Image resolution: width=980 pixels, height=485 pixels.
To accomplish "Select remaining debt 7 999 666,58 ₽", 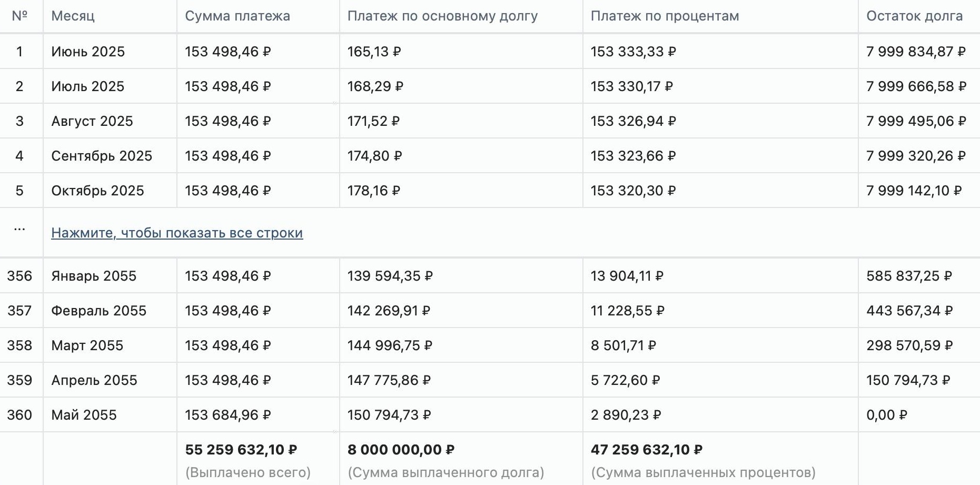I will [917, 86].
